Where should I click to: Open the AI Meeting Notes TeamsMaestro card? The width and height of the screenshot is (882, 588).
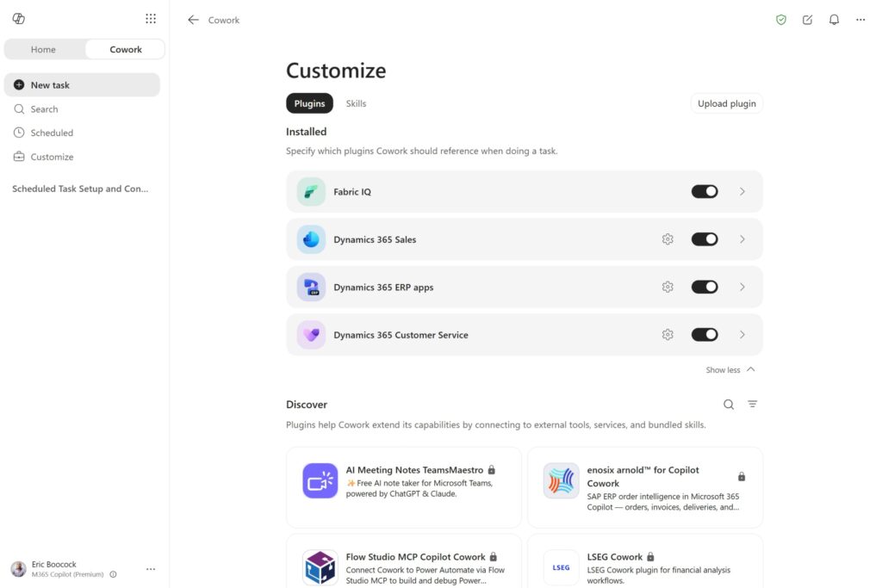click(x=404, y=487)
